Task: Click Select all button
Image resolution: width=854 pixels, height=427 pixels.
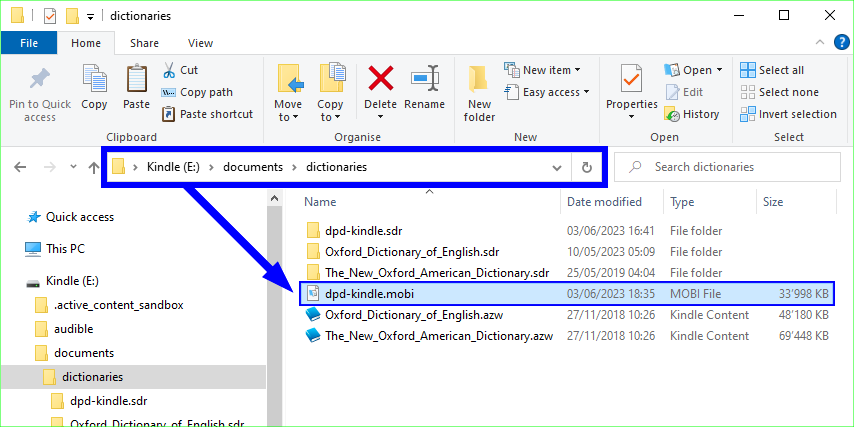Action: coord(772,70)
